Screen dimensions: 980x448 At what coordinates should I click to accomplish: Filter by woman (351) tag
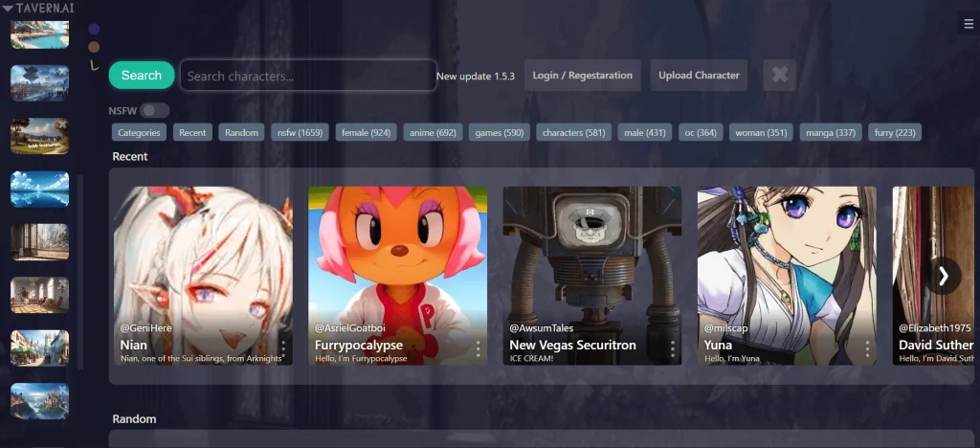click(761, 132)
